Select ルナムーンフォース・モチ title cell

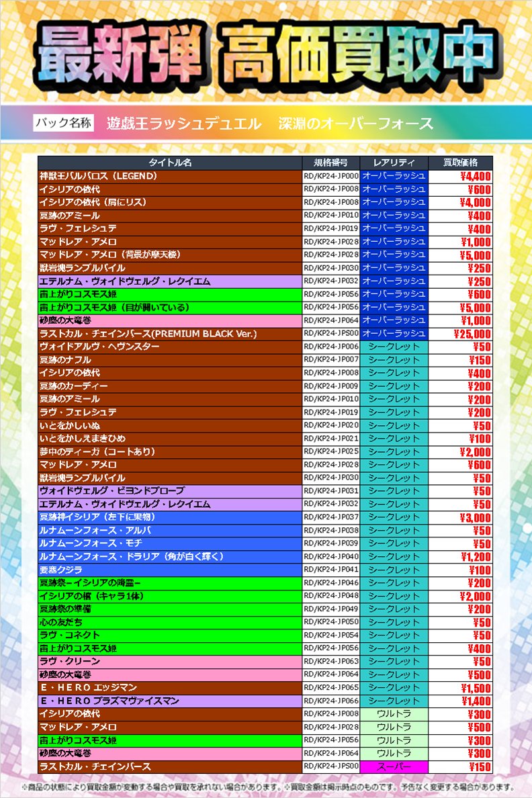170,543
